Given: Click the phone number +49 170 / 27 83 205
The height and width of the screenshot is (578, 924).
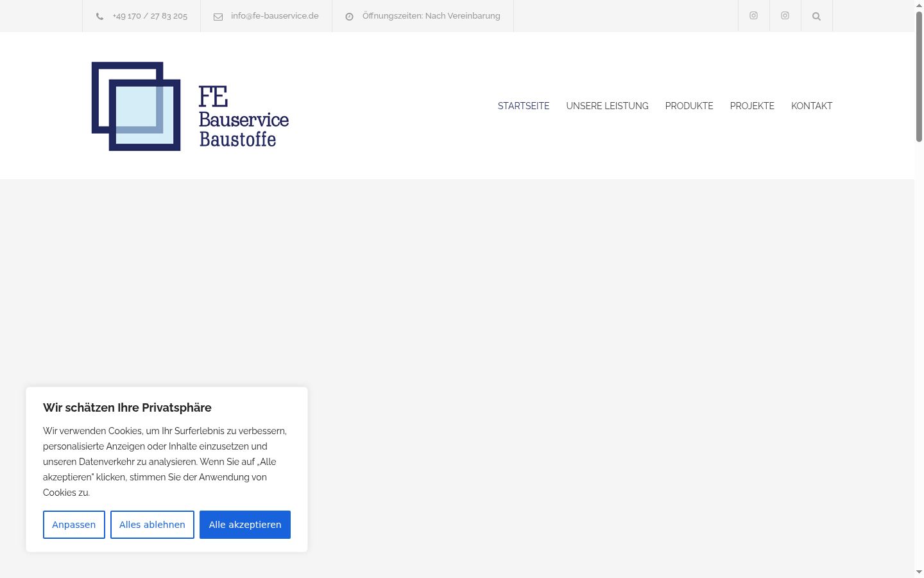Looking at the screenshot, I should click(150, 16).
